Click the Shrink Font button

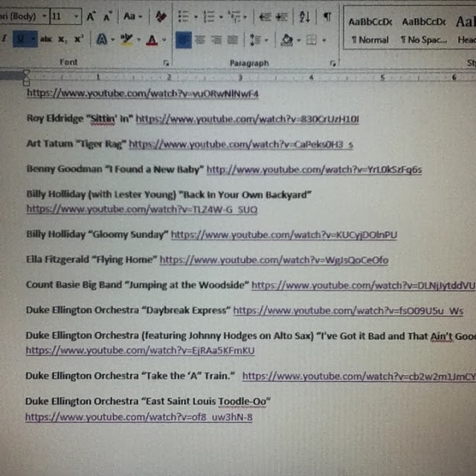107,16
